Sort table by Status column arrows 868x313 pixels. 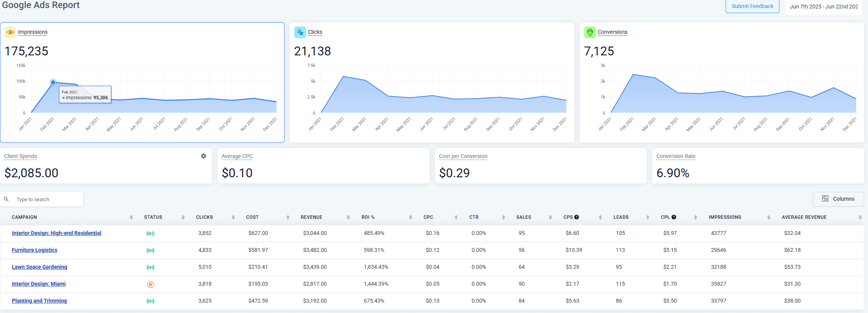(183, 217)
